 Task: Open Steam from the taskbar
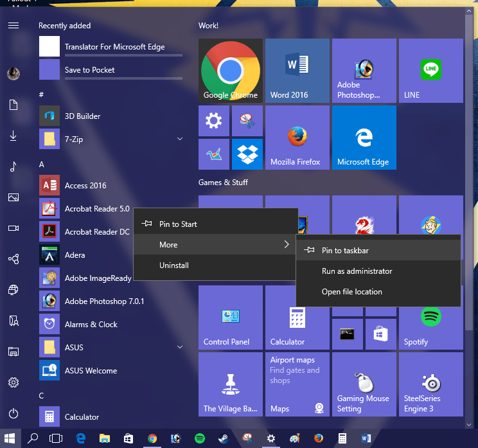tap(222, 438)
